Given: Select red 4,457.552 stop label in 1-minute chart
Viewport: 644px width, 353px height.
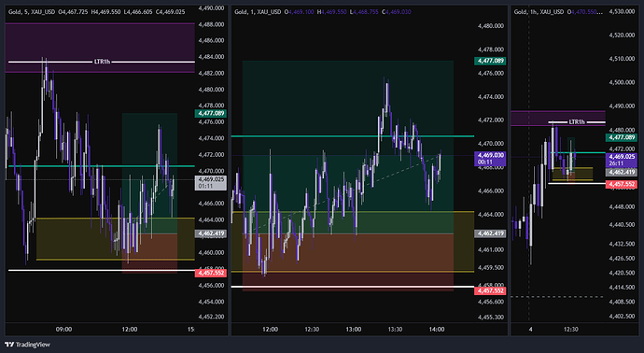Looking at the screenshot, I should [x=490, y=290].
